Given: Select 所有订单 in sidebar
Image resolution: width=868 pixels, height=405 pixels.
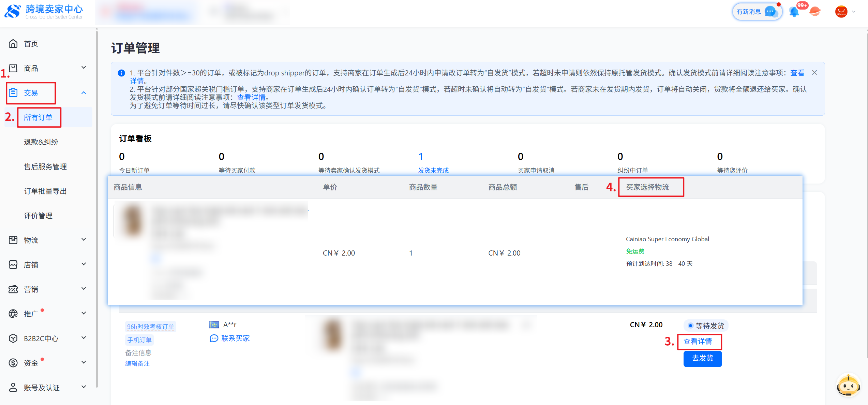Looking at the screenshot, I should (38, 117).
